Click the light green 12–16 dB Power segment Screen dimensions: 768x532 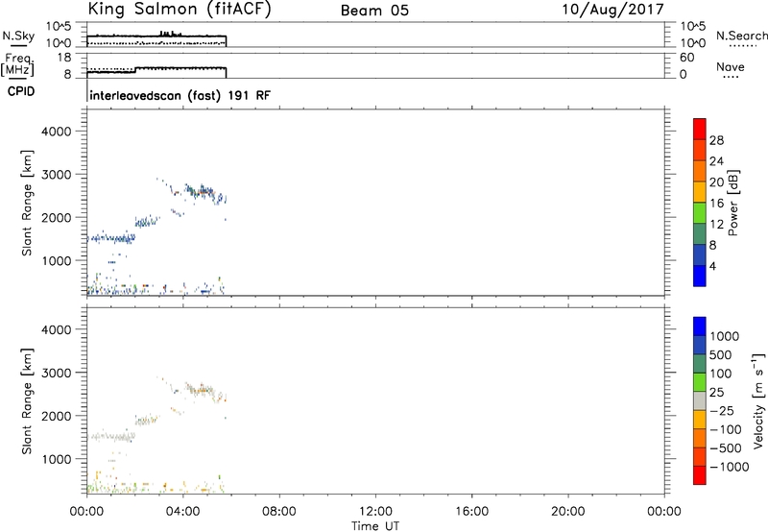point(700,213)
